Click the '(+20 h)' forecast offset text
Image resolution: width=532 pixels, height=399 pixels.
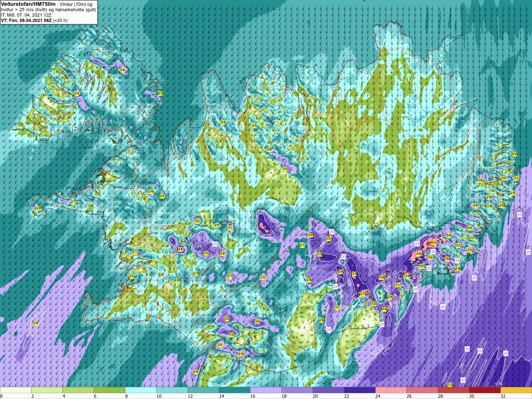60,20
